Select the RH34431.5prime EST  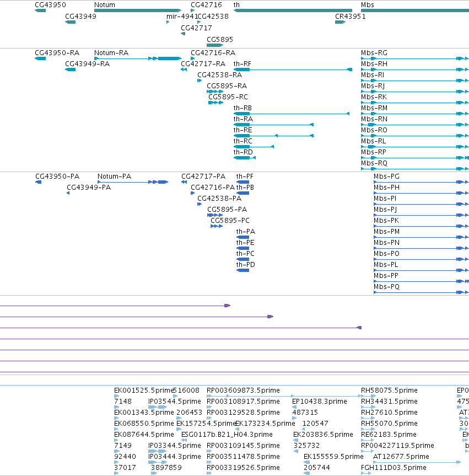point(368,407)
